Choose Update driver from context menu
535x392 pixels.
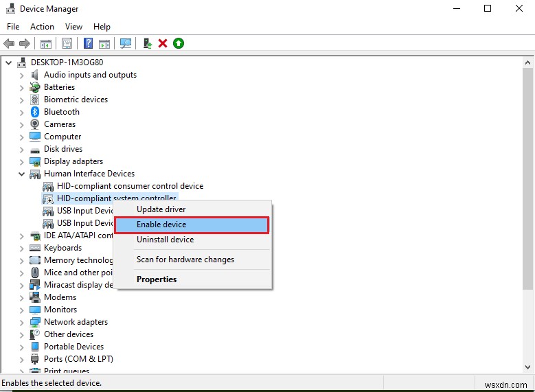[x=192, y=209]
